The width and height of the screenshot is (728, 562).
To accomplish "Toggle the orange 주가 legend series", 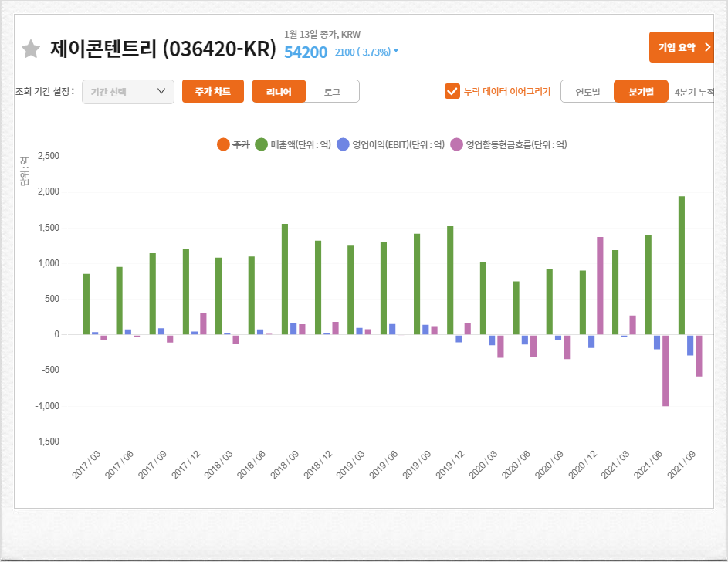I will tap(234, 145).
